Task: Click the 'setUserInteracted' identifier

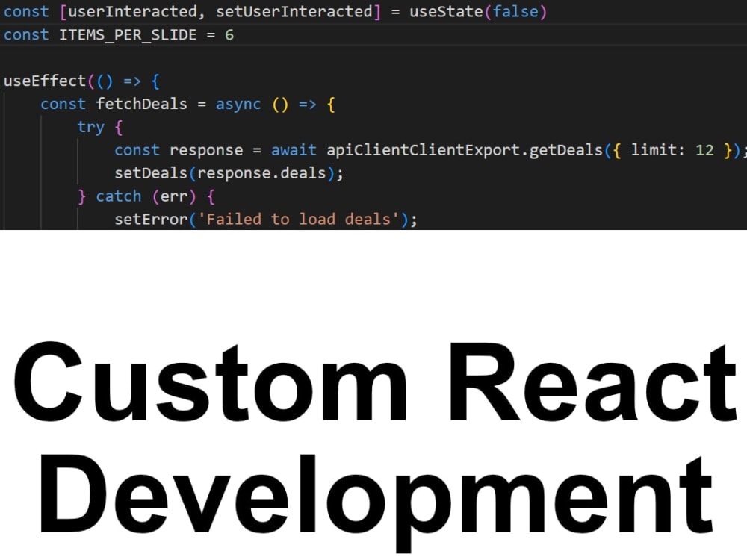Action: point(294,11)
